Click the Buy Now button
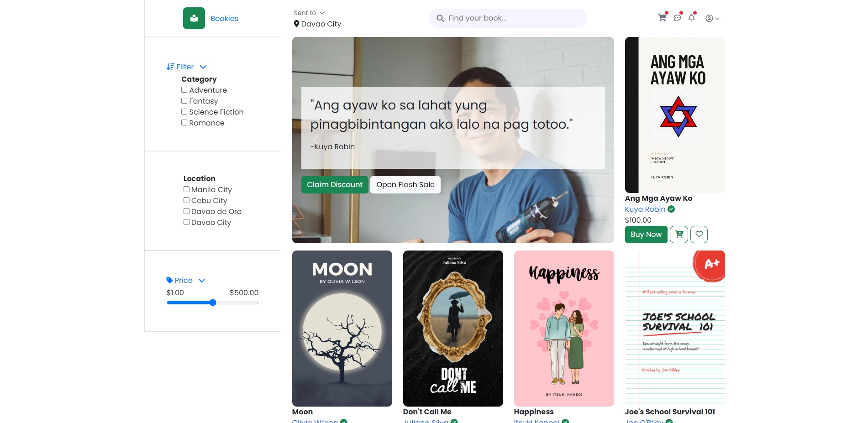The width and height of the screenshot is (868, 423). [x=646, y=234]
